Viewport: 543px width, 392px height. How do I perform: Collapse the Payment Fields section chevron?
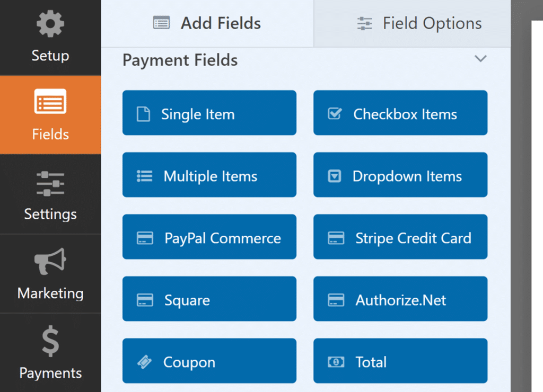[480, 59]
